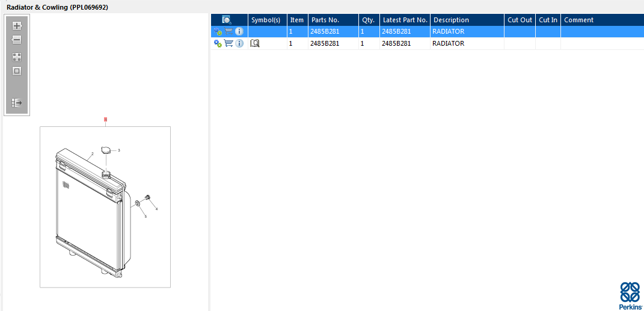644x311 pixels.
Task: Click gears icon in highlighted RADIATOR row
Action: [218, 32]
